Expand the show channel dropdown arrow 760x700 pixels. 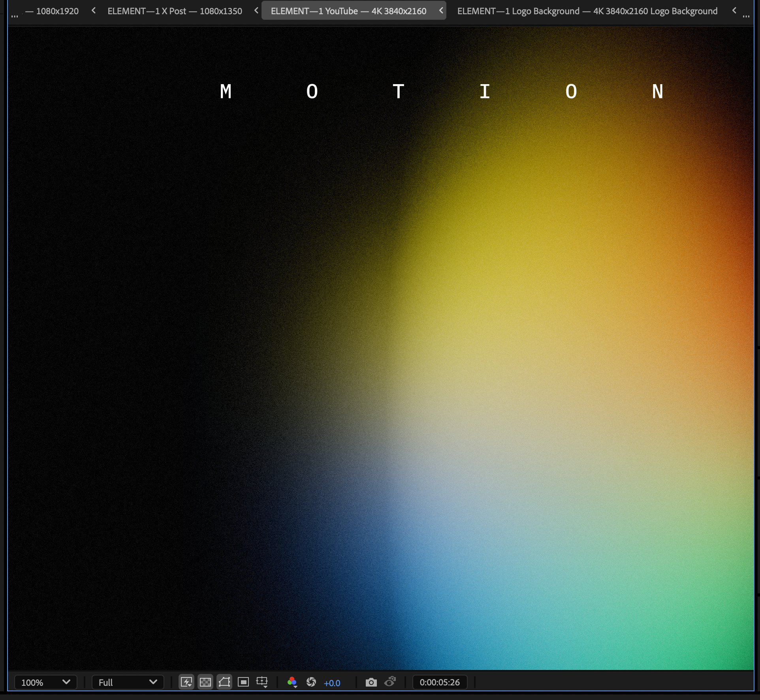coord(295,687)
